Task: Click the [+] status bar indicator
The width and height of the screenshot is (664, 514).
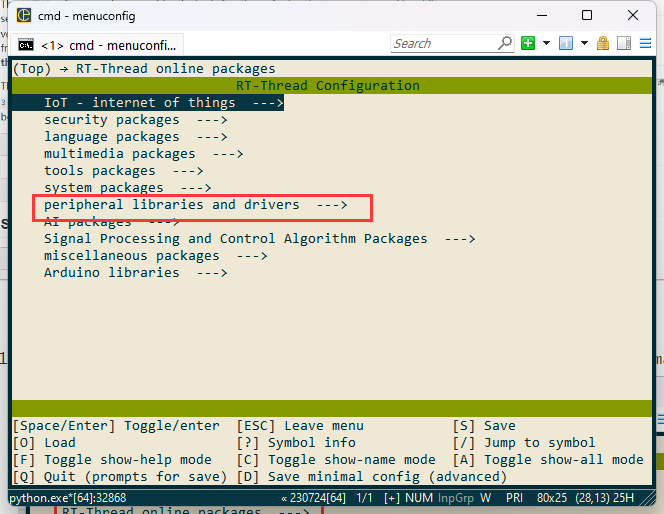Action: pyautogui.click(x=392, y=498)
